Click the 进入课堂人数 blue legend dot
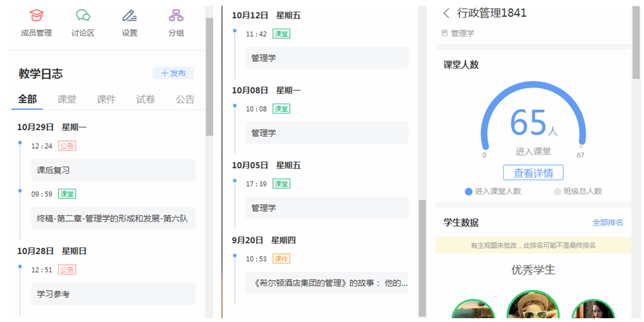 468,191
